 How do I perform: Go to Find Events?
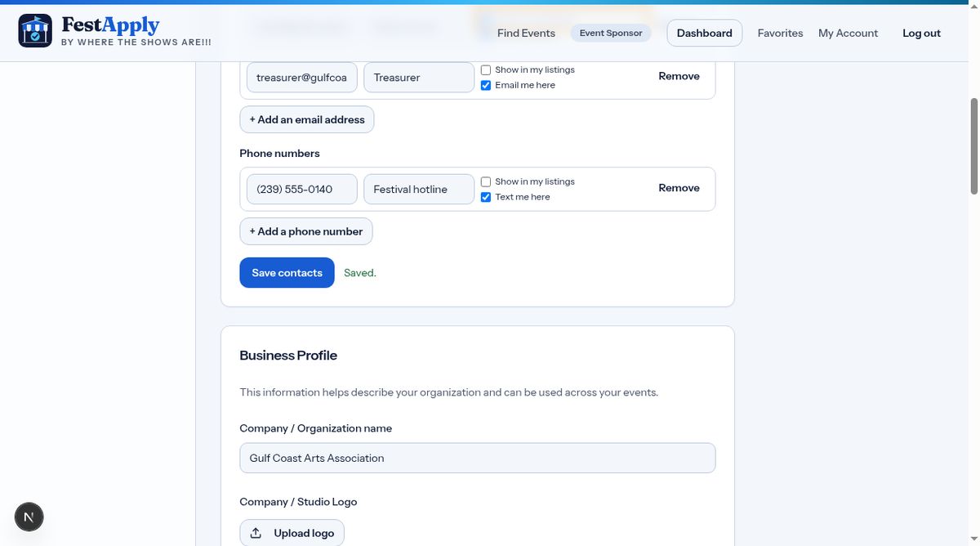coord(526,34)
